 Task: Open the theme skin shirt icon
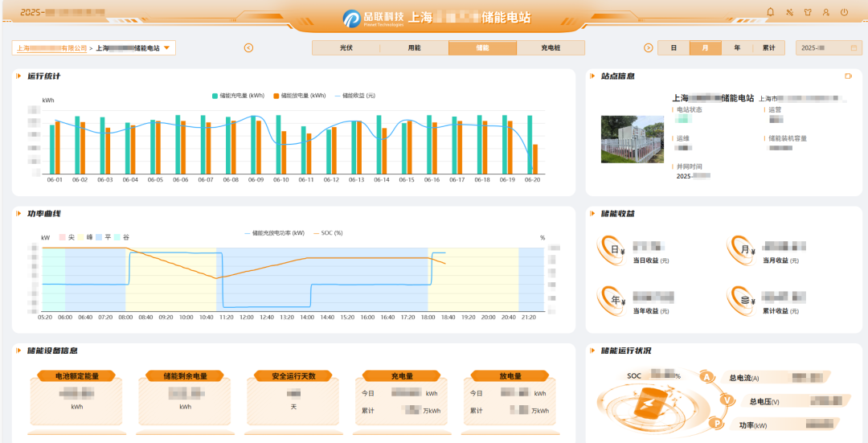pos(808,12)
